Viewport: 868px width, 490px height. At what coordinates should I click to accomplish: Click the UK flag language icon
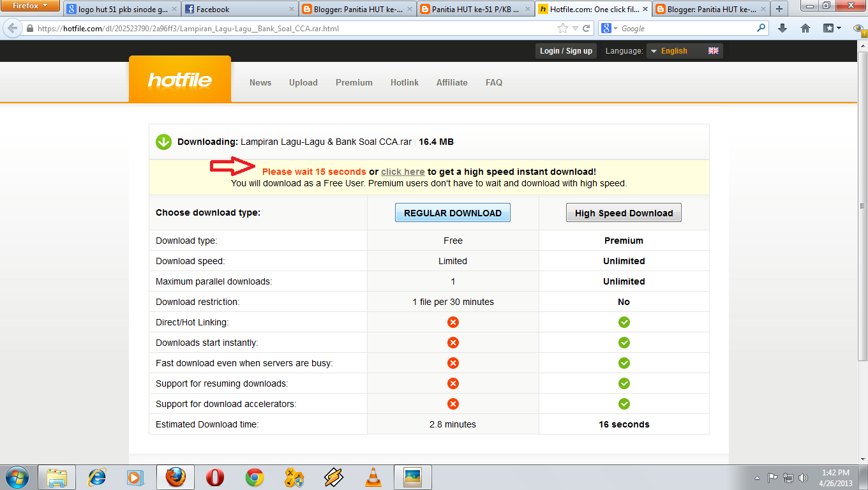(714, 51)
